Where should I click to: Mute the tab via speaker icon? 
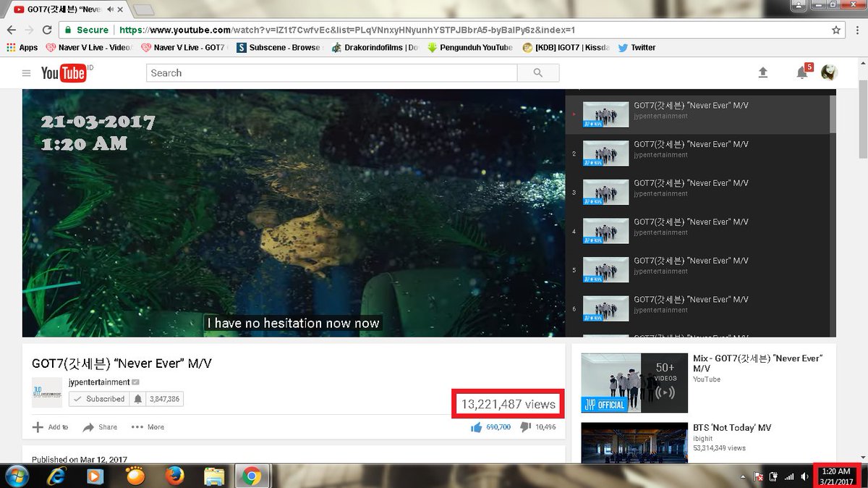[110, 9]
